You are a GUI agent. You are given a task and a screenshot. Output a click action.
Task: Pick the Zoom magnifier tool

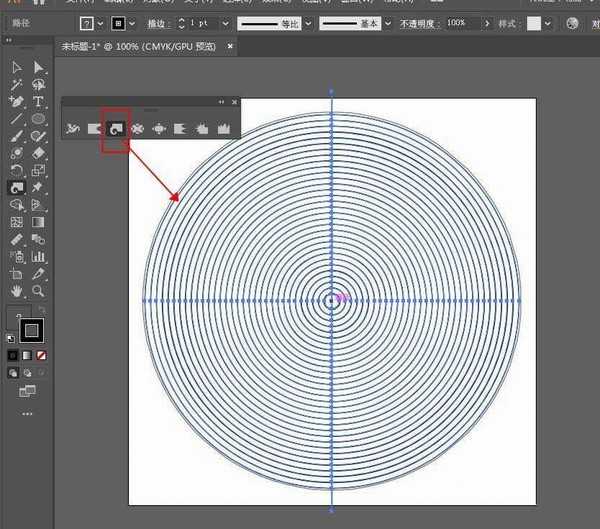point(38,291)
